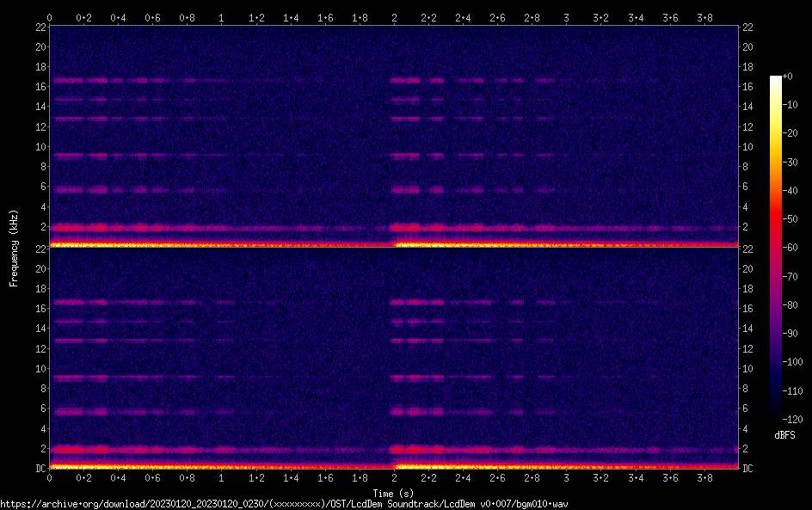Viewport: 812px width, 510px height.
Task: Select the 3 second mark on bottom time axis
Action: [566, 476]
